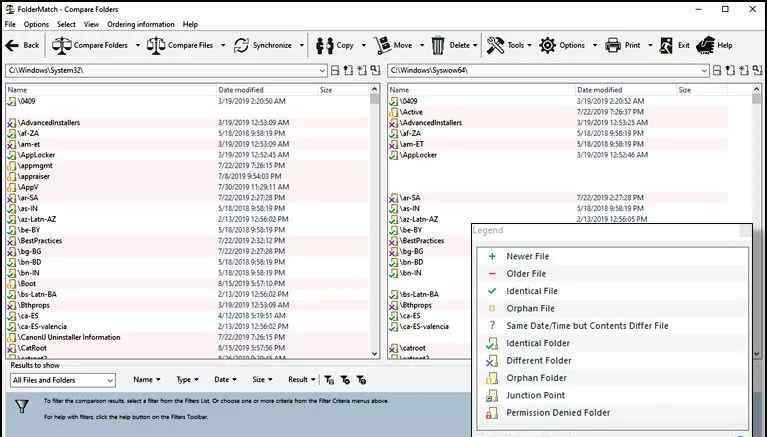767x437 pixels.
Task: Open the Options menu in menu bar
Action: [x=36, y=24]
